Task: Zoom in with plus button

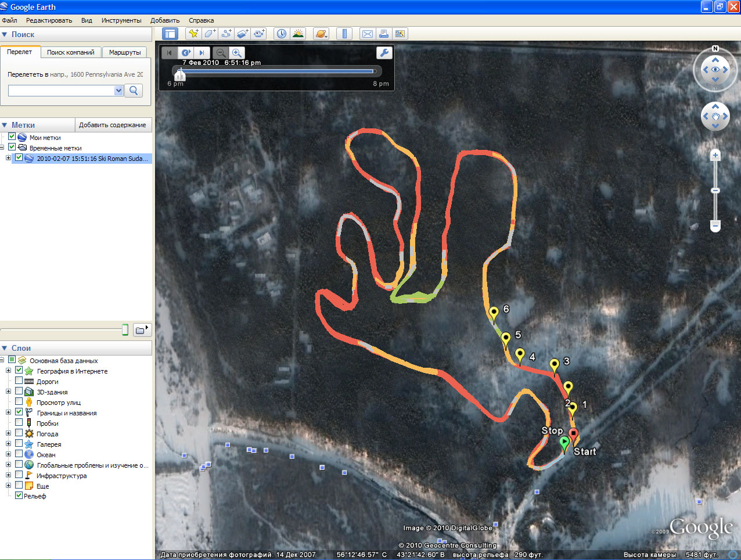Action: tap(715, 155)
